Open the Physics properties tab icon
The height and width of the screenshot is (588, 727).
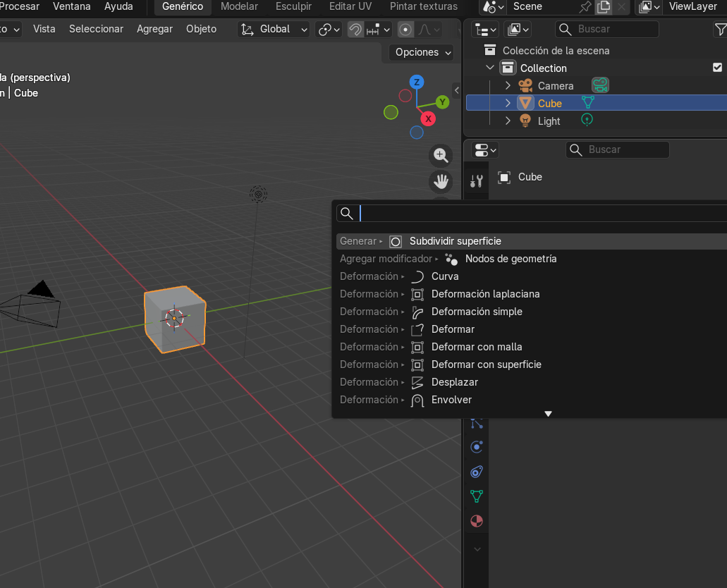[x=477, y=447]
